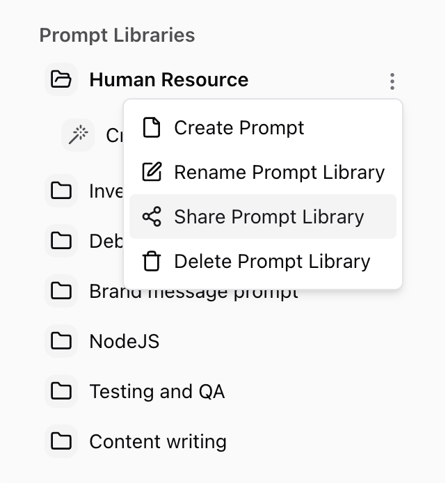This screenshot has height=483, width=448.
Task: Click the folder icon beside Content writing
Action: (x=61, y=441)
